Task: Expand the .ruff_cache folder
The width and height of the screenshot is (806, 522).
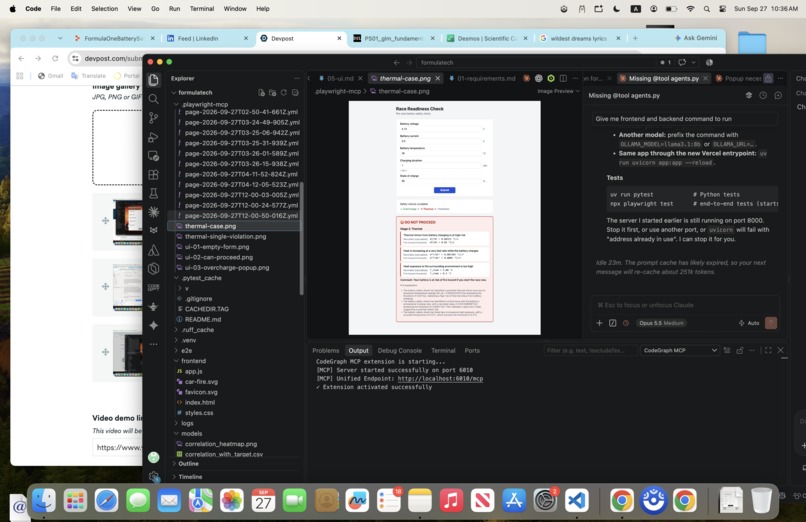Action: (176, 330)
